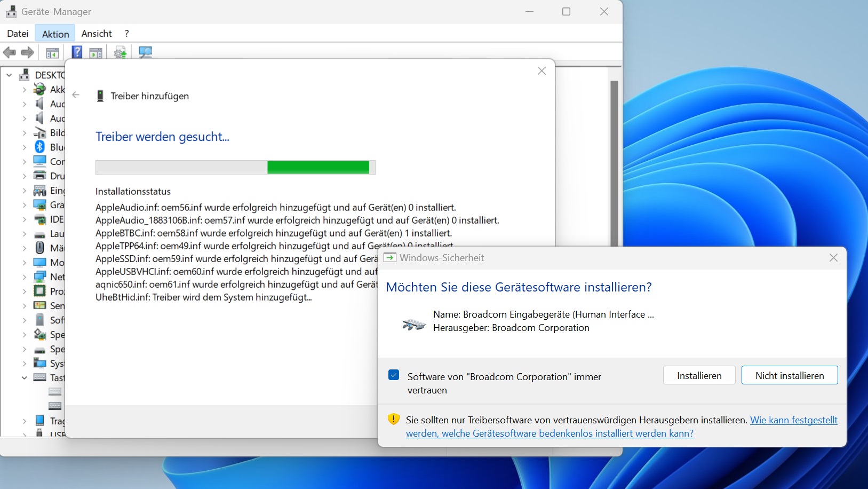
Task: Open the Aktion menu
Action: [x=55, y=34]
